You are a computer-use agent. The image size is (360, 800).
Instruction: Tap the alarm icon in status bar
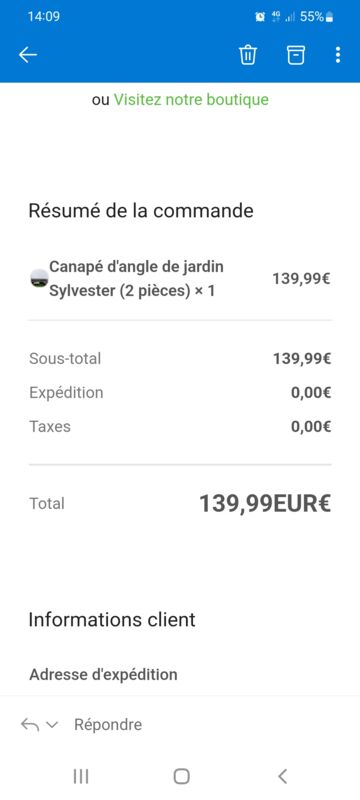260,17
